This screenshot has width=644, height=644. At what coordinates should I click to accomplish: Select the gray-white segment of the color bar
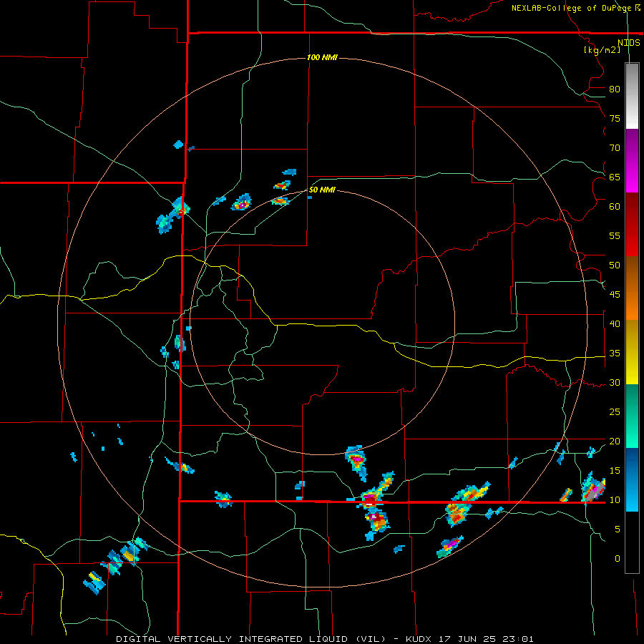coord(632,96)
